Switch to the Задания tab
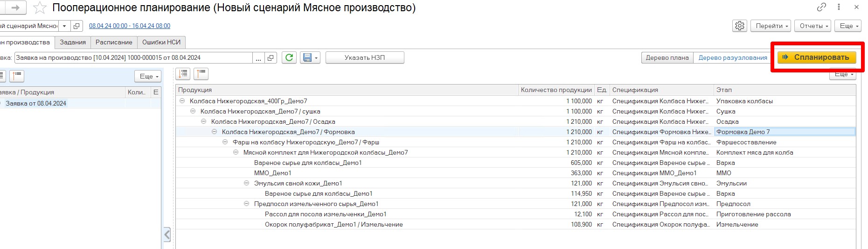The width and height of the screenshot is (868, 249). (73, 43)
